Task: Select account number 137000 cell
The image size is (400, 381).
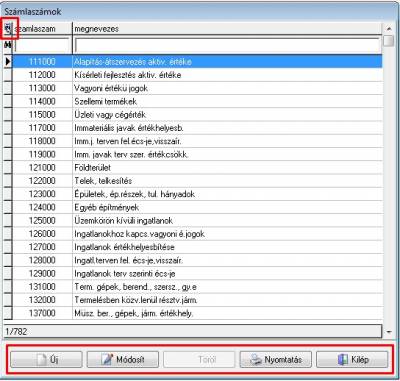Action: (42, 313)
